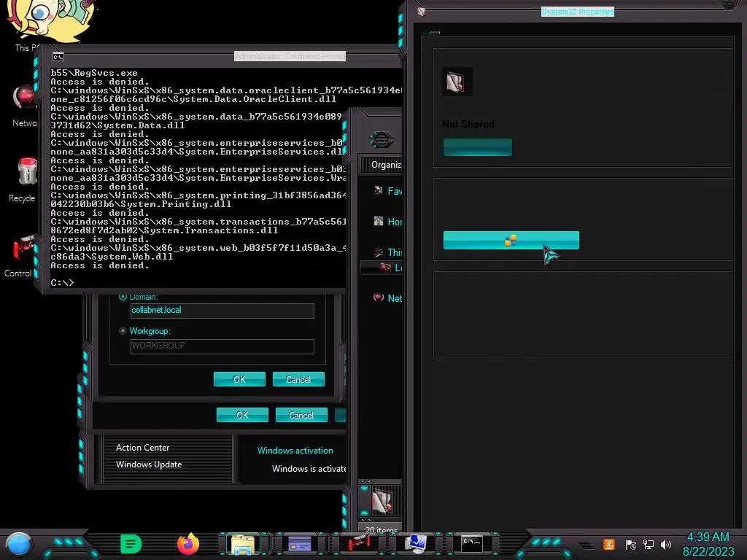Launch Firefox from the taskbar
Image resolution: width=747 pixels, height=560 pixels.
click(188, 544)
